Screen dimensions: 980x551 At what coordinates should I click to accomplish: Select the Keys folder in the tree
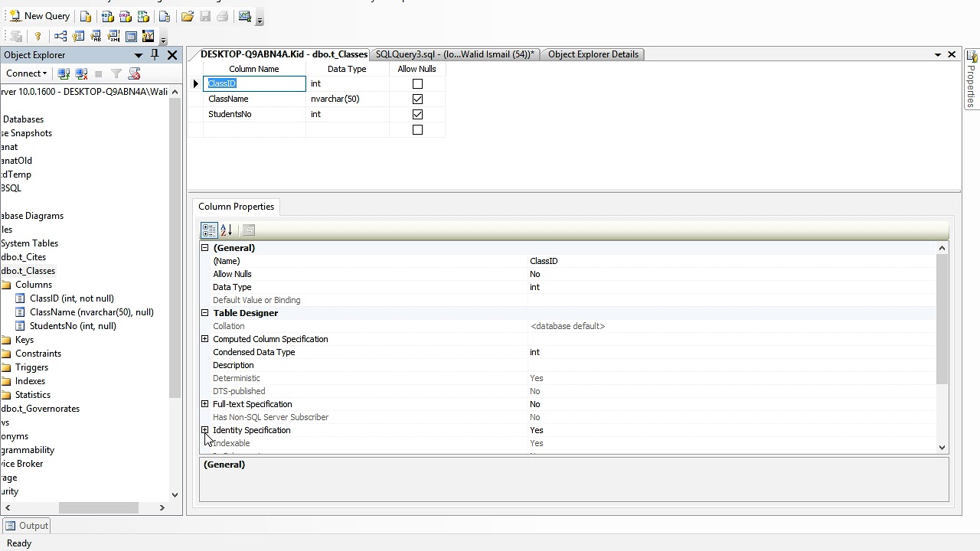click(x=24, y=340)
